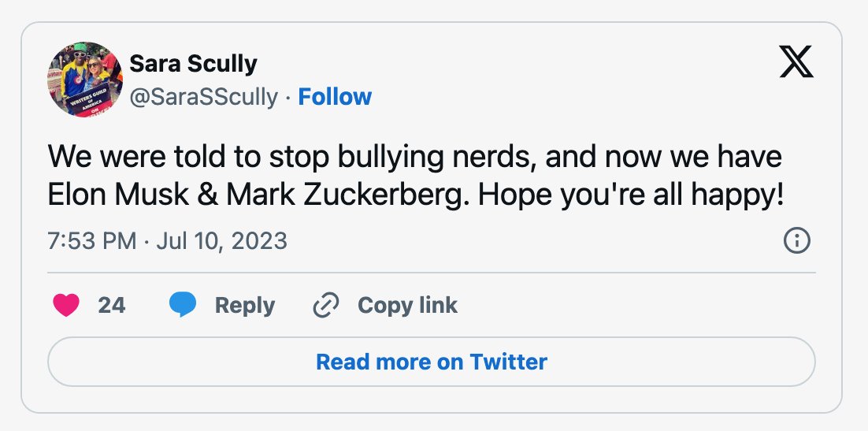Like the tweet with the heart icon
This screenshot has height=431, width=868.
[66, 305]
